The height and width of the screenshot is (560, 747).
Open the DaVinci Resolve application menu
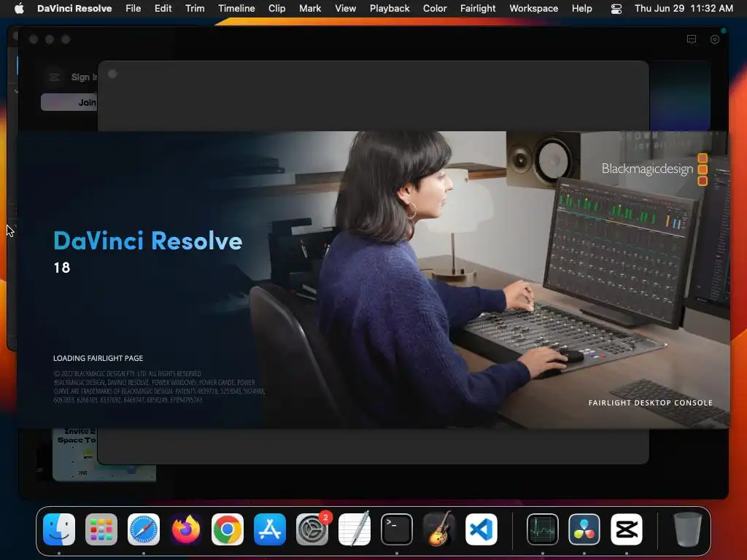(74, 8)
